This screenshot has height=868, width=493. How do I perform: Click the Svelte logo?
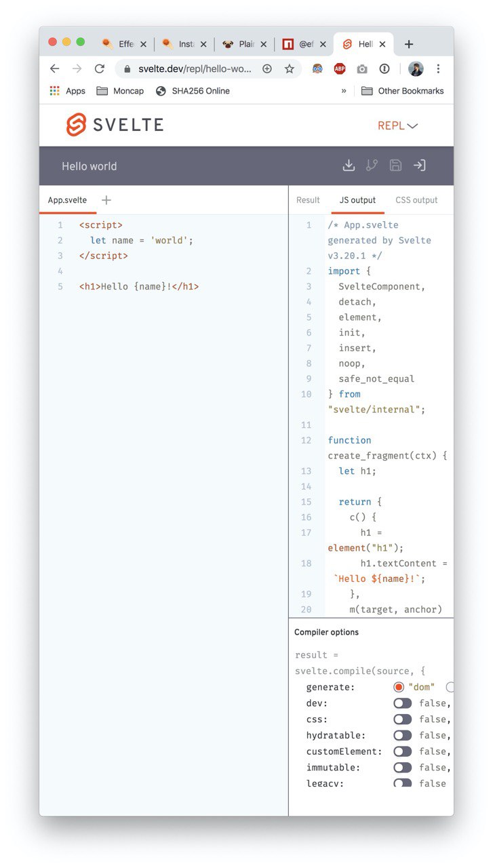(115, 125)
